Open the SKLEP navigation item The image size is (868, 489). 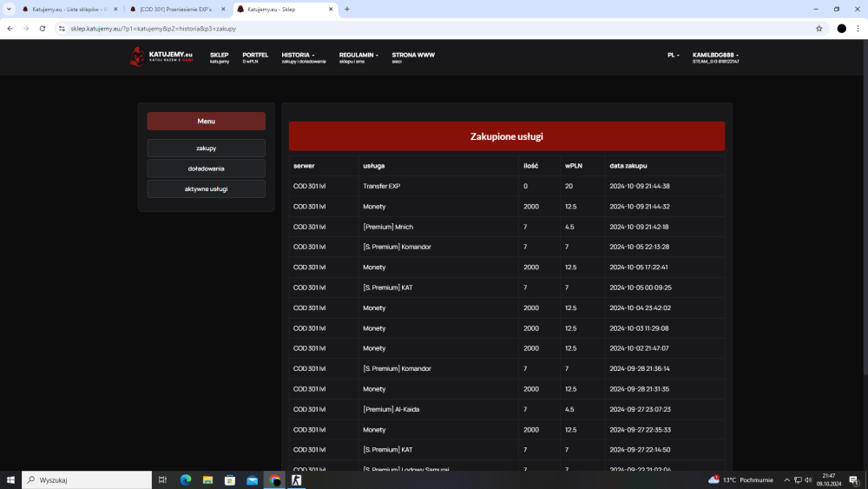pyautogui.click(x=220, y=57)
